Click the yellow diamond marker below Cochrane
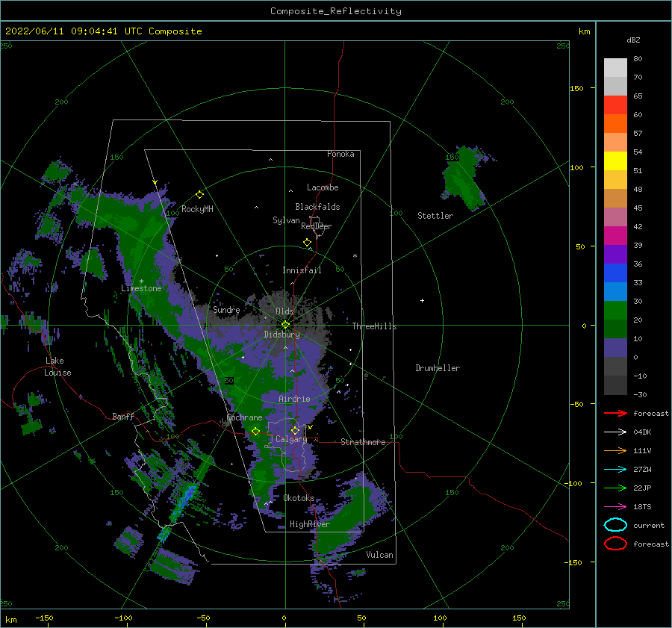This screenshot has height=628, width=672. pos(255,431)
